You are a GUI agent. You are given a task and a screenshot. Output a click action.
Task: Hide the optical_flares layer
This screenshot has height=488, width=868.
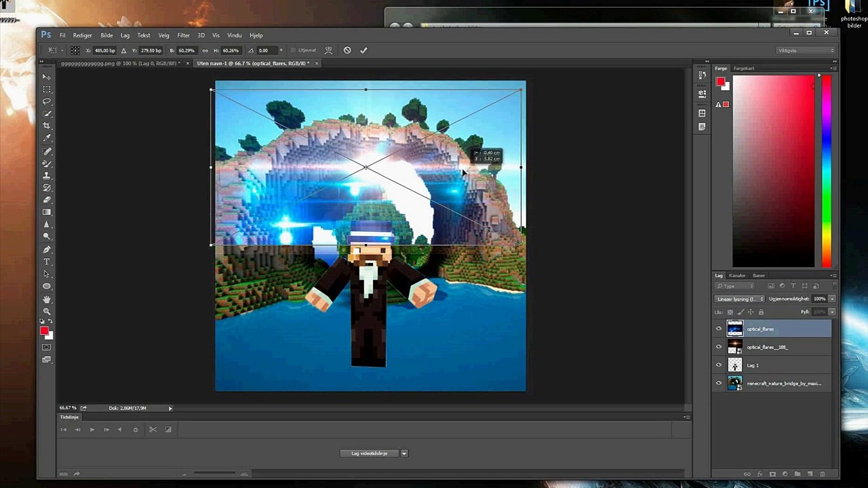[x=719, y=329]
